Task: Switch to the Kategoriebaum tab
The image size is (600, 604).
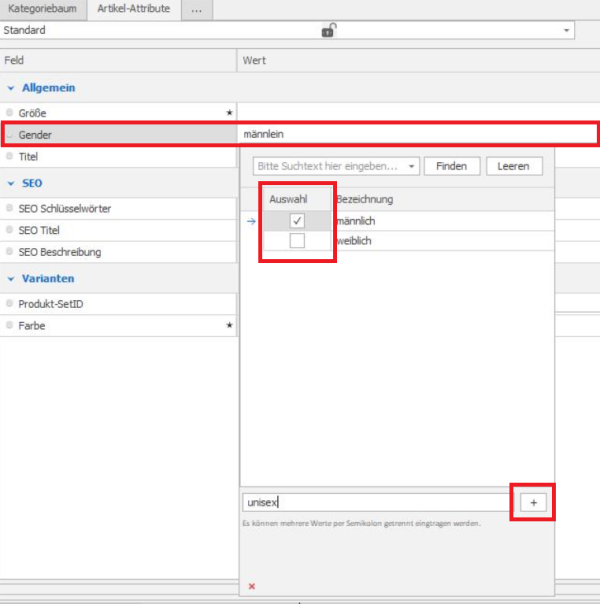Action: pos(43,9)
